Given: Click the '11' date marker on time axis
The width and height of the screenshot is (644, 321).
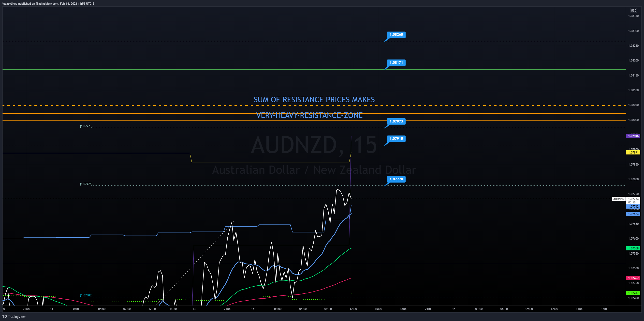Looking at the screenshot, I should pyautogui.click(x=52, y=309).
